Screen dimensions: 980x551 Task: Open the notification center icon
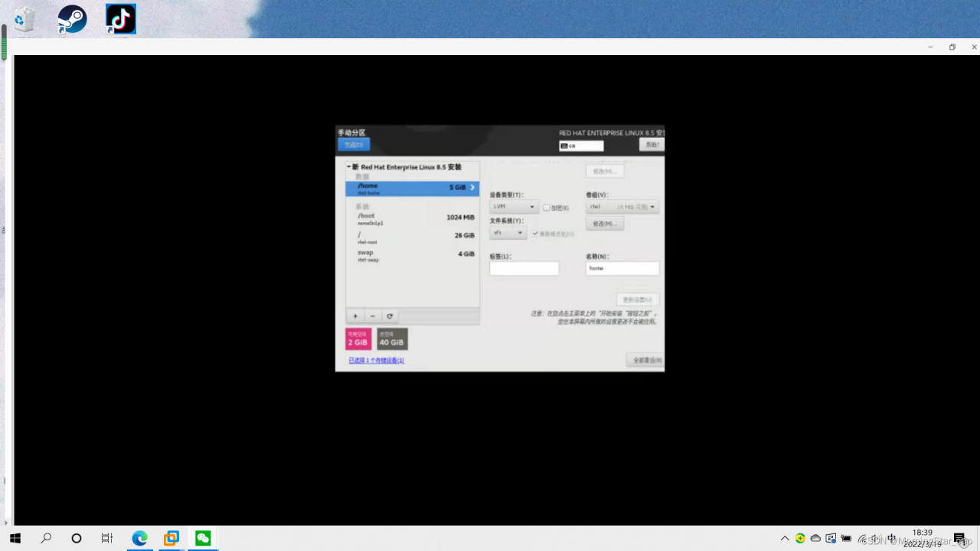tap(959, 538)
